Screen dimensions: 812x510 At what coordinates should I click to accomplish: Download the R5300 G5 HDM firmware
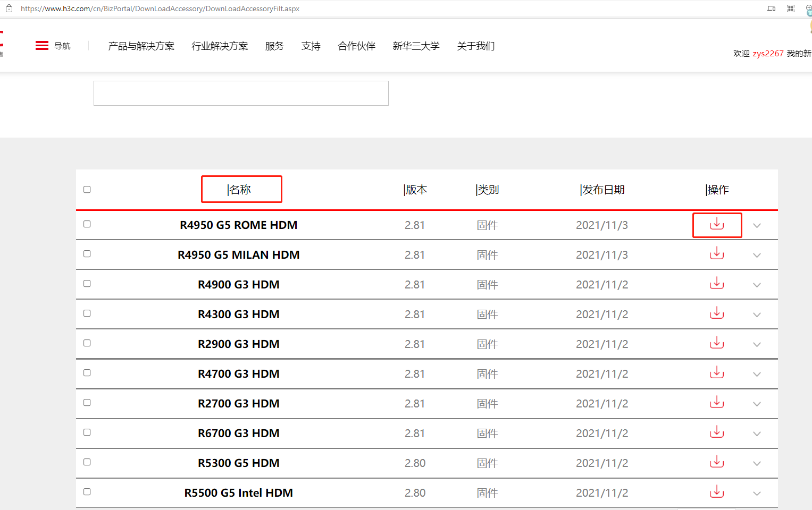(717, 462)
